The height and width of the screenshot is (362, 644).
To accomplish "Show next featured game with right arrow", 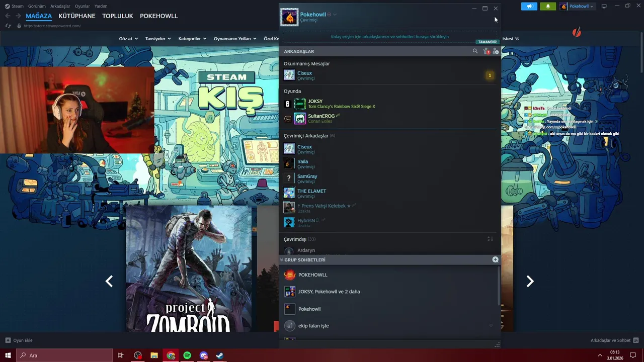I will point(530,282).
